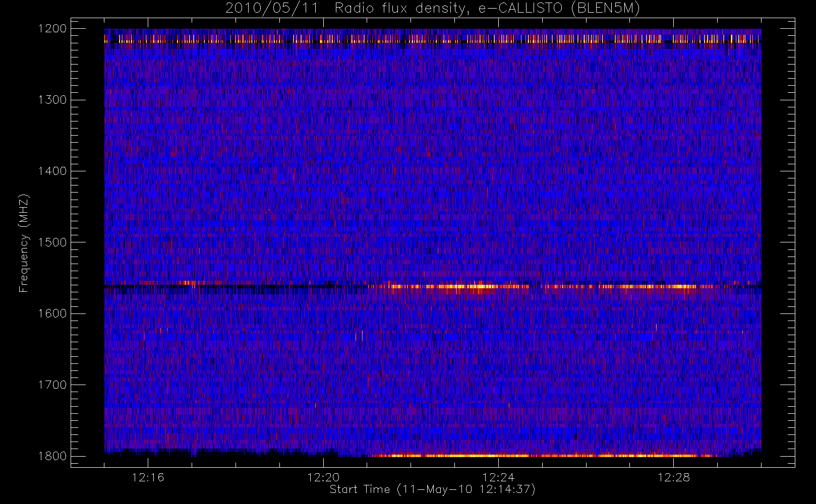Click the plot title '2010/05/11 Radio flux density, e-CALLISTO (BLEN5M)'
Viewport: 816px width, 504px height.
pos(433,9)
